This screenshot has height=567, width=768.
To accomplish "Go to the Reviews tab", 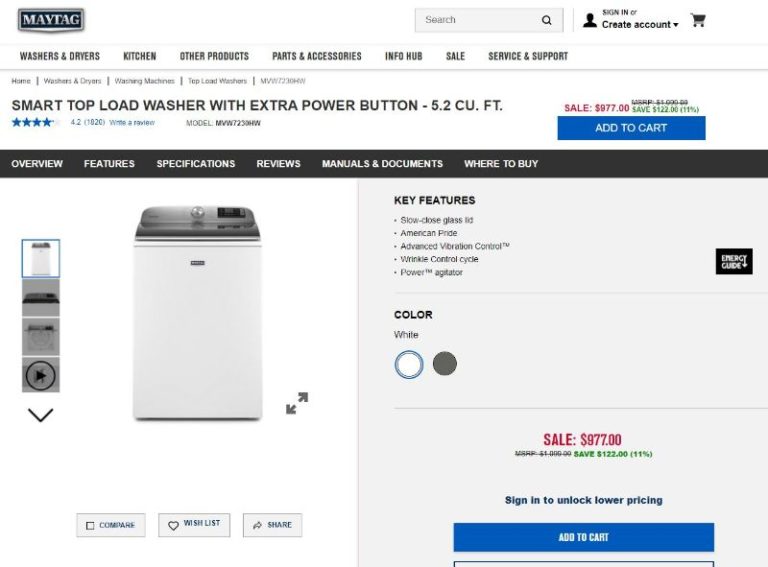I will [278, 164].
